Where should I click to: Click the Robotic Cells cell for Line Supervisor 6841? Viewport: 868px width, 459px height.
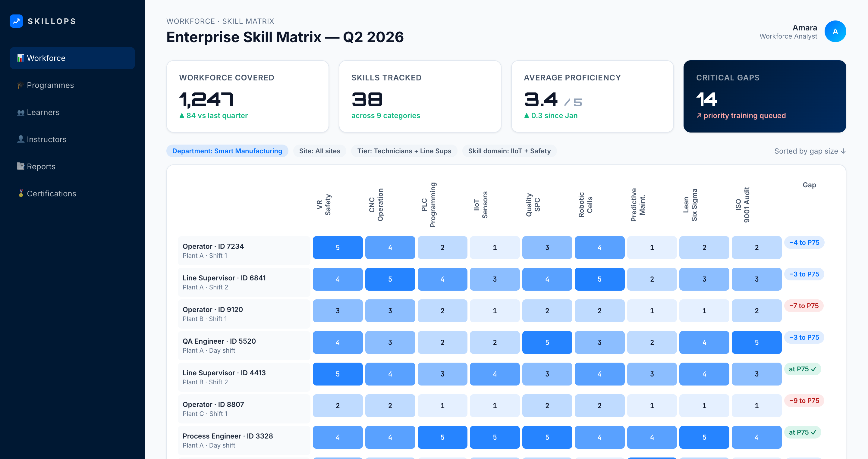coord(599,279)
